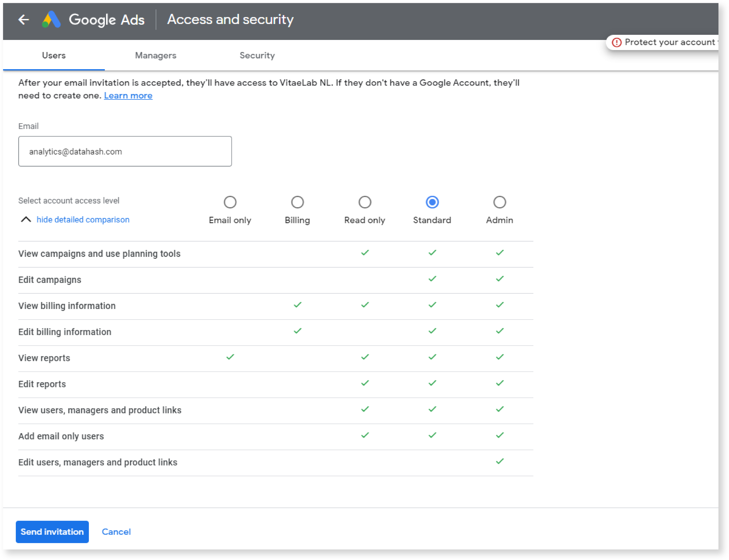Click the Read only checkmark in View users row
Screen dimensions: 729x560
click(x=364, y=409)
